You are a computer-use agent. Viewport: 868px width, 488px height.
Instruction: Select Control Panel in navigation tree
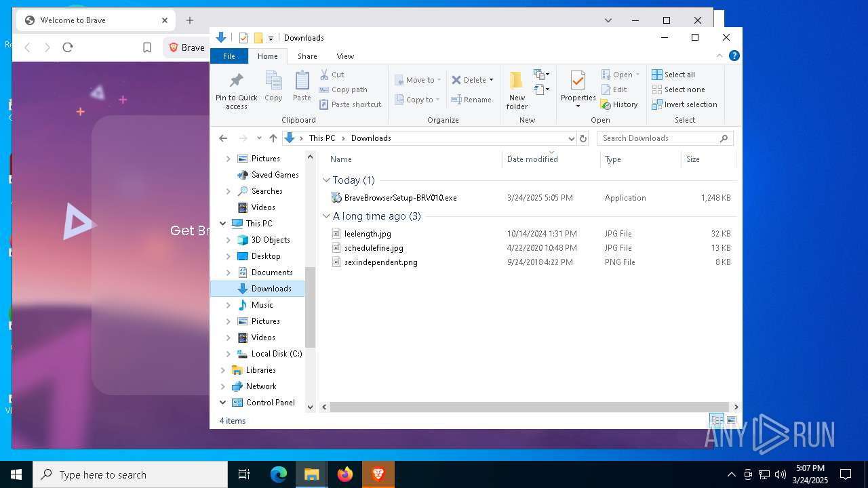270,403
